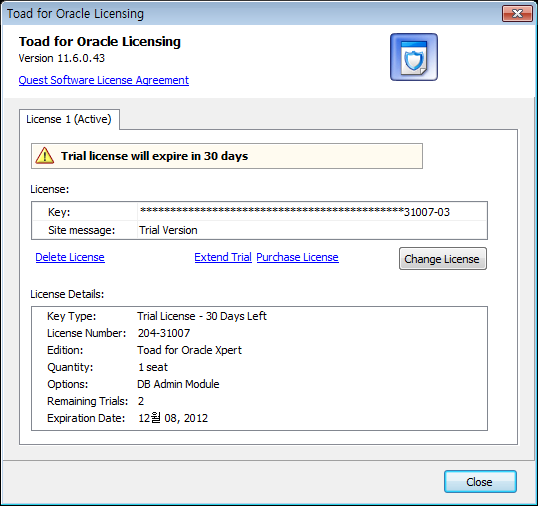Click the Site message value 'Trial Version'
The height and width of the screenshot is (506, 538).
(168, 230)
